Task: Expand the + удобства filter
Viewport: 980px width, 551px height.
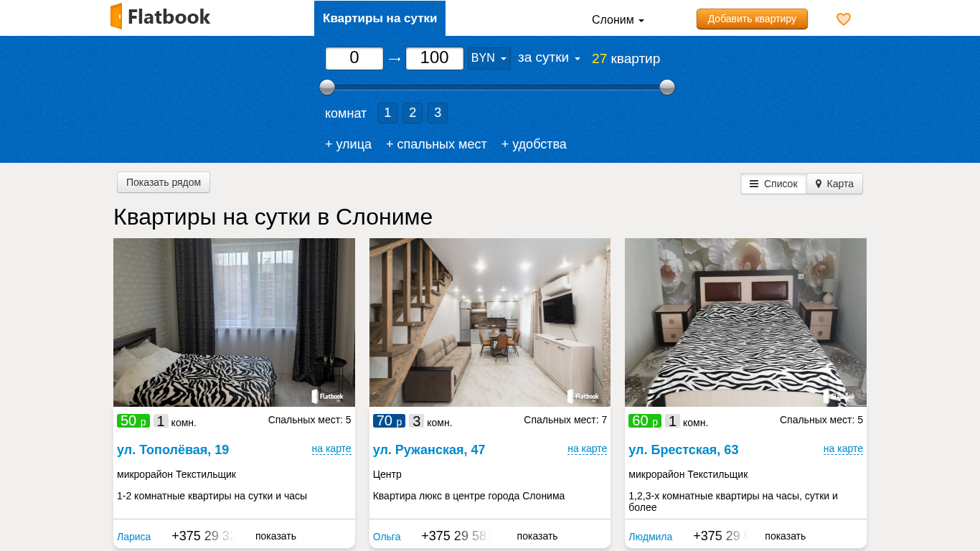Action: (x=534, y=144)
